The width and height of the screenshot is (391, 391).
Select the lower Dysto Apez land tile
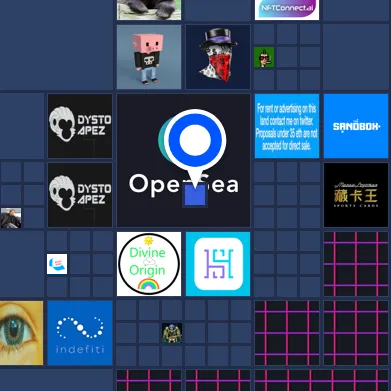tap(80, 195)
